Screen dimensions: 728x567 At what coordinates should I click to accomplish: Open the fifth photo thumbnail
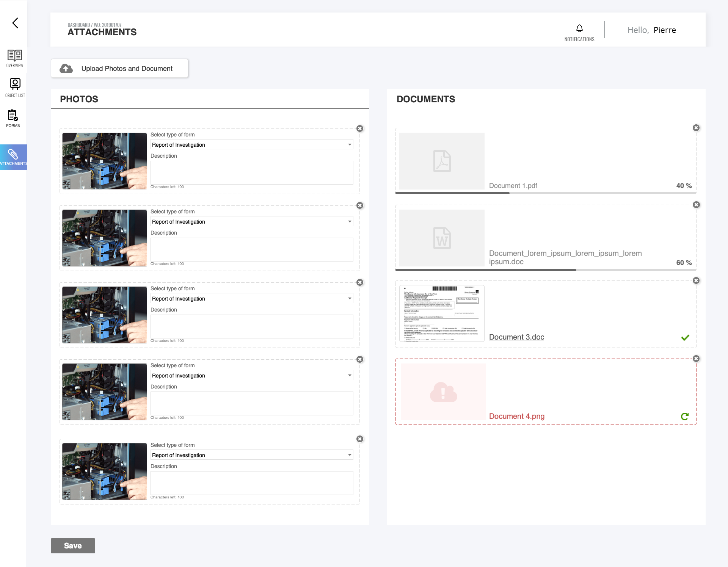[x=105, y=471]
